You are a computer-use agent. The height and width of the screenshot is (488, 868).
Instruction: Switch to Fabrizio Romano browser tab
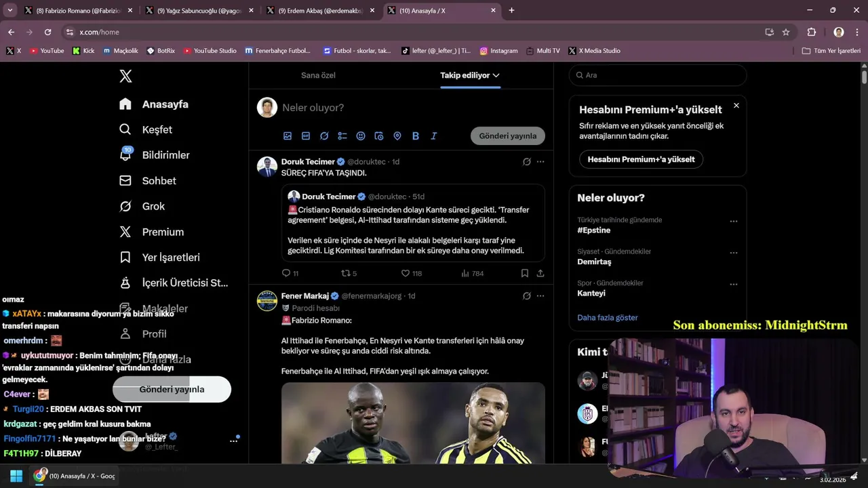click(x=78, y=10)
